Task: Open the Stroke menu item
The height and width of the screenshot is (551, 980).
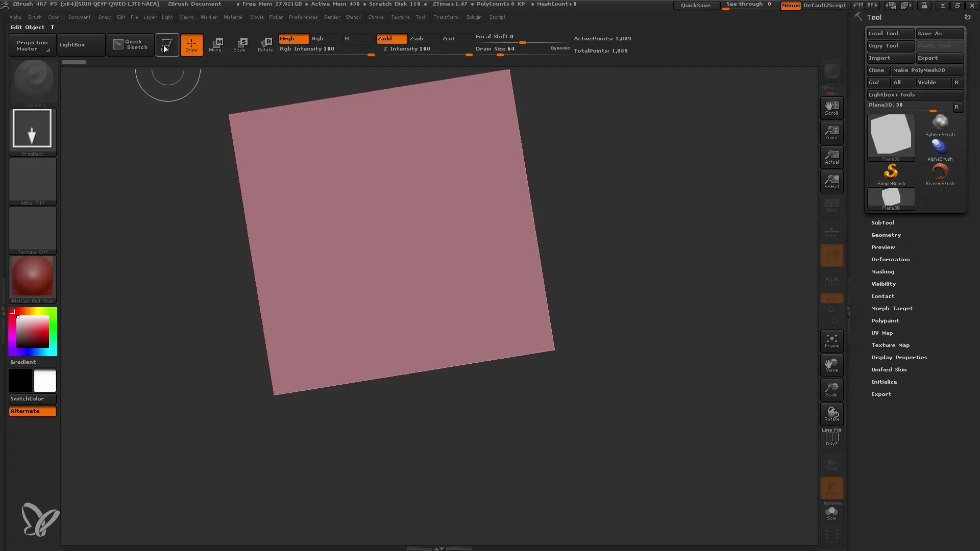Action: (376, 17)
